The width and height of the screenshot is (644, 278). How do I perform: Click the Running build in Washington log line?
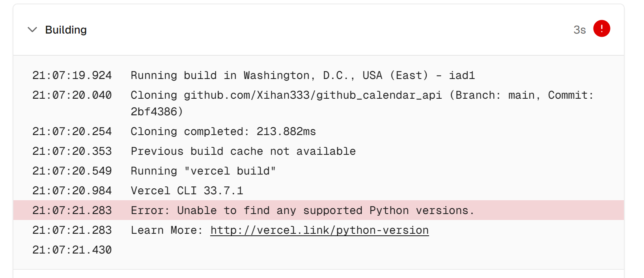tap(303, 75)
